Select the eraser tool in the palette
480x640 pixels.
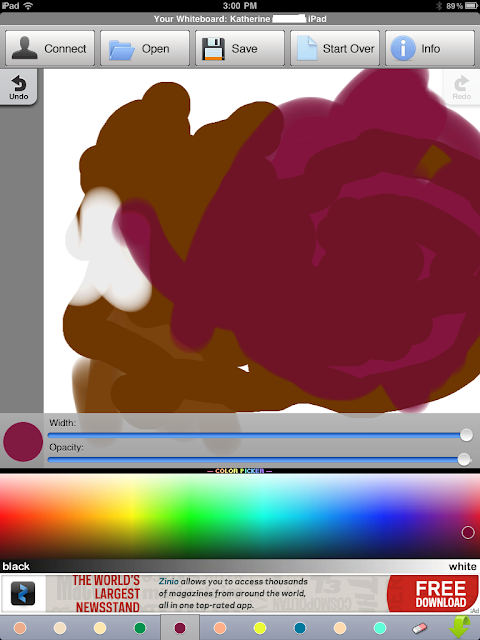coord(420,627)
